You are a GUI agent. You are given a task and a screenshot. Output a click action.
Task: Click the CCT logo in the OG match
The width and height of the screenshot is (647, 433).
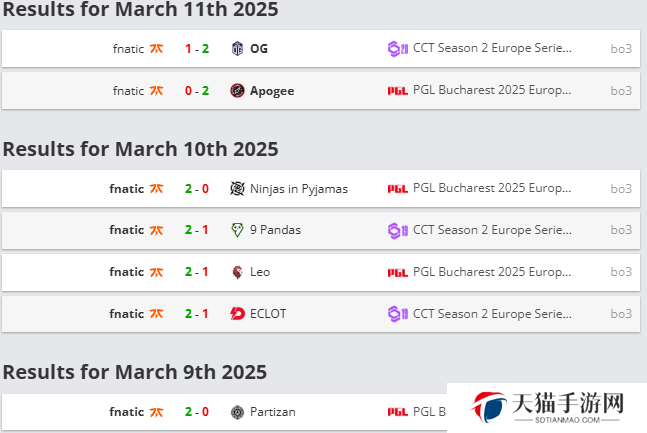click(398, 49)
